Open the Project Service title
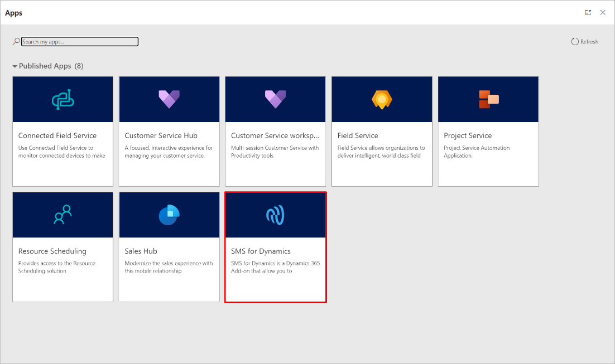 [x=468, y=135]
